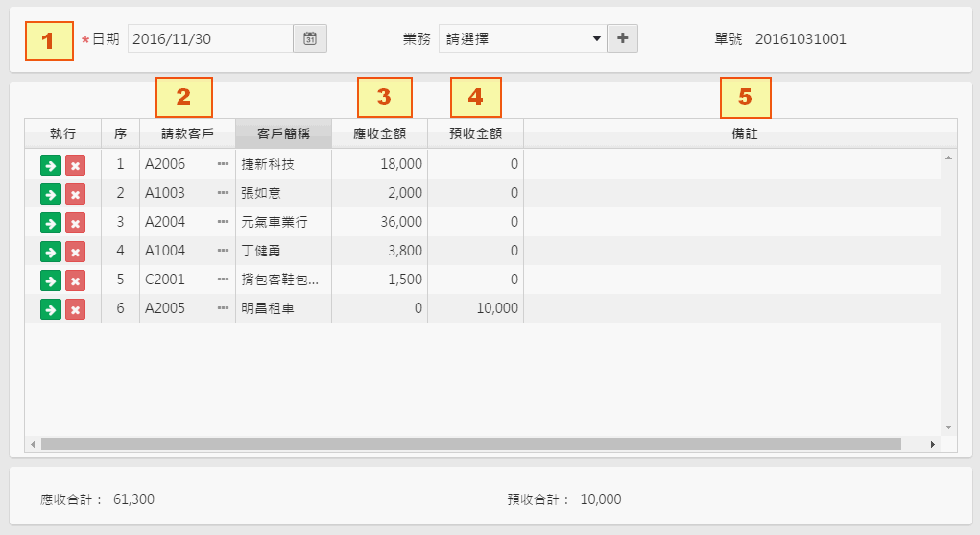The image size is (980, 535).
Task: Delete row 5 C2001 red X
Action: pyautogui.click(x=75, y=280)
